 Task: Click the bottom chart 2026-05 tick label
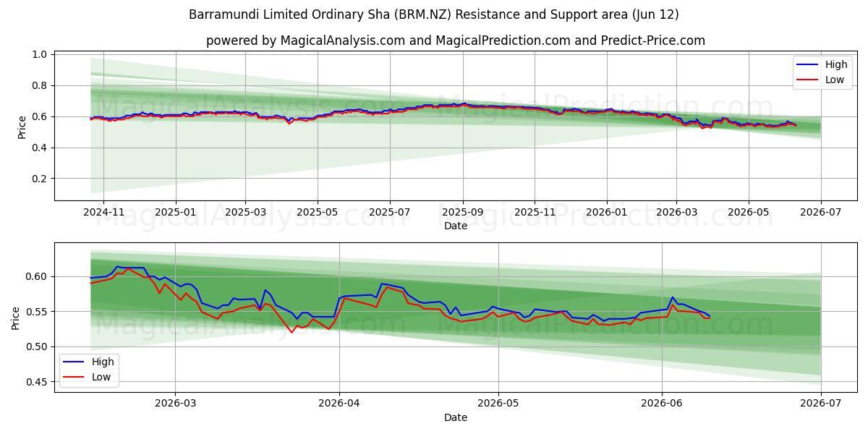point(499,404)
